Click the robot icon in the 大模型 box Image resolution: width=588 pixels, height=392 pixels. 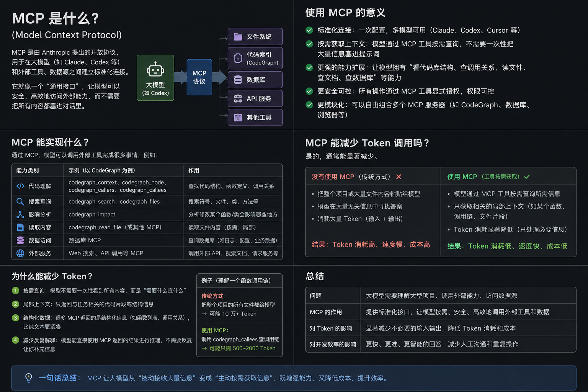155,70
